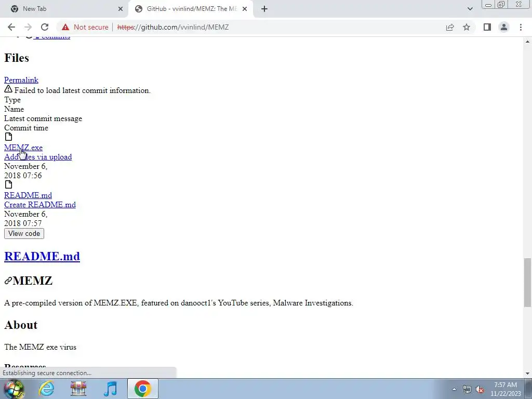Open the commits link at page top
Screen dimensions: 532x399
[x=52, y=37]
